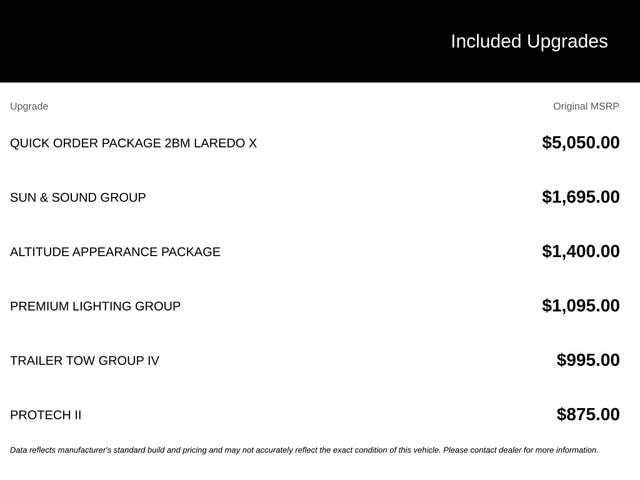This screenshot has height=480, width=640.
Task: Click the $1,400.00 price
Action: [580, 251]
